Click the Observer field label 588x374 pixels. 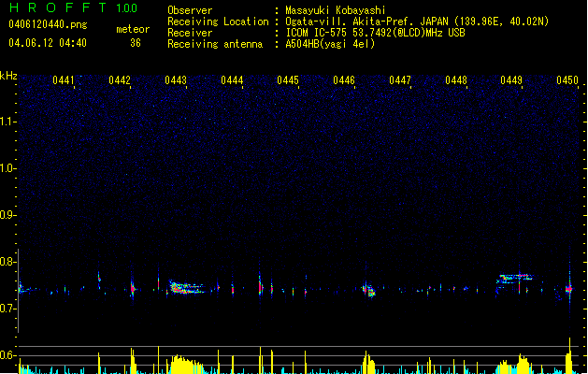[190, 10]
